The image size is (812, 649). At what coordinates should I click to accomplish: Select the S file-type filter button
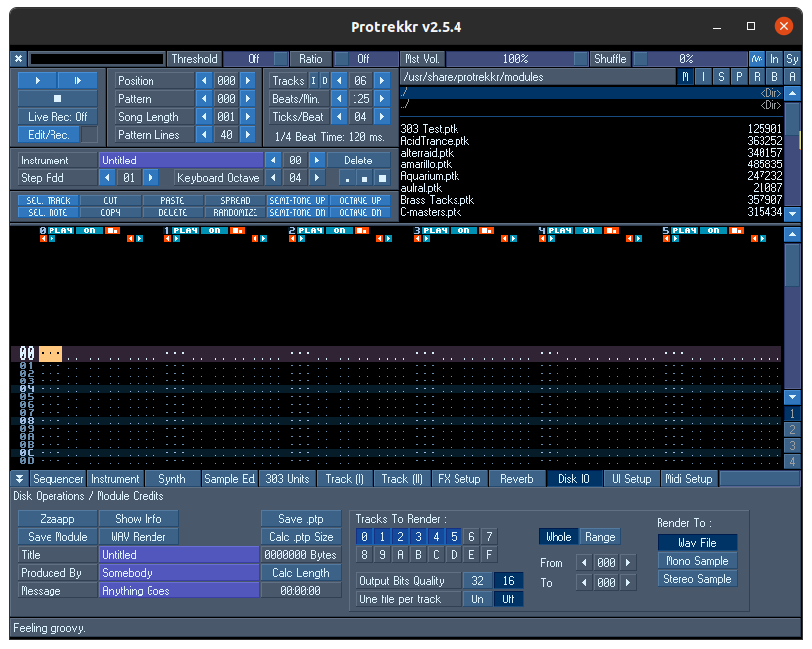(721, 77)
